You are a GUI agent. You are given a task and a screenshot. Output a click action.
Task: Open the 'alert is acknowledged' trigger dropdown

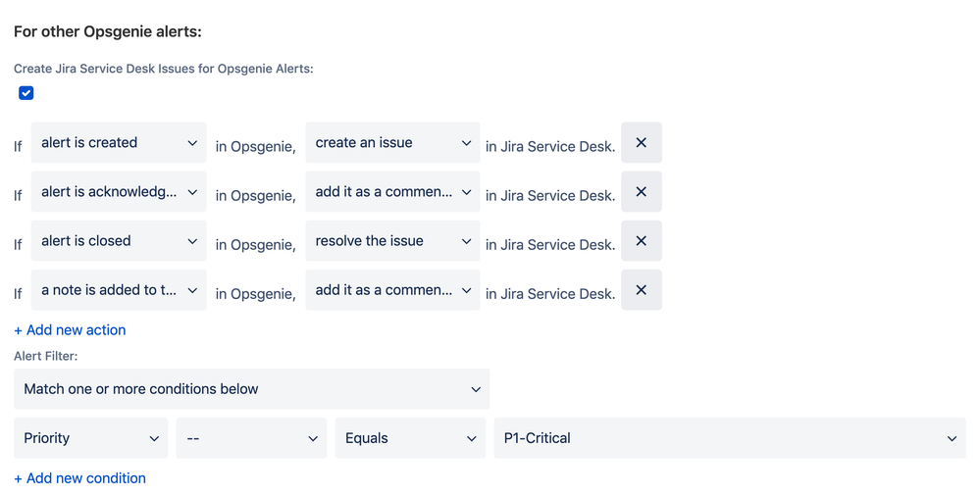point(119,192)
